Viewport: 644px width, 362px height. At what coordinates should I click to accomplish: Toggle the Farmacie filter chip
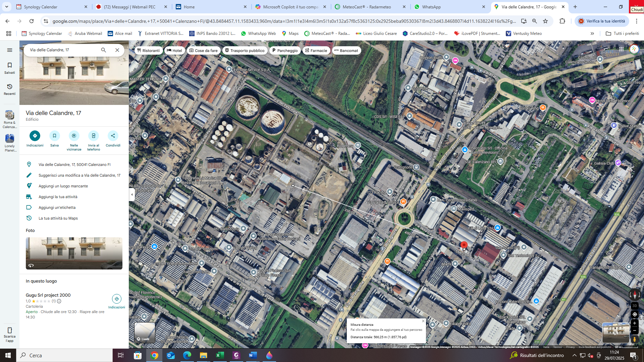click(316, 50)
